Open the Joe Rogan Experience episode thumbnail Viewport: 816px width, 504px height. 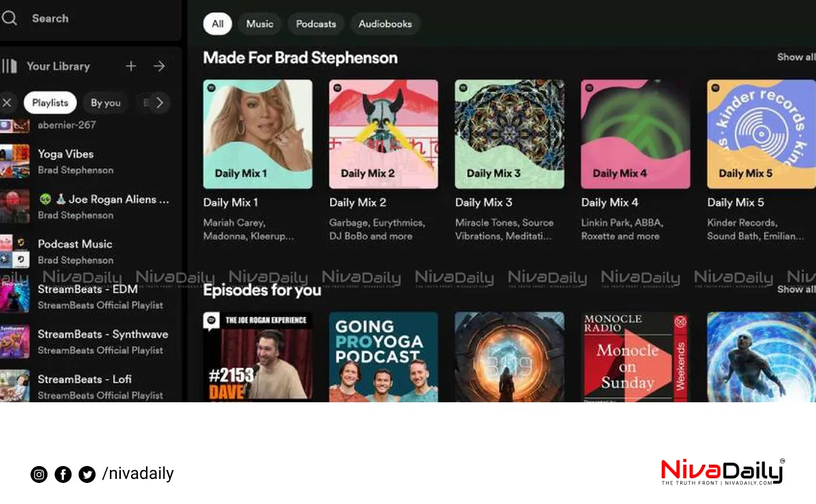point(258,357)
